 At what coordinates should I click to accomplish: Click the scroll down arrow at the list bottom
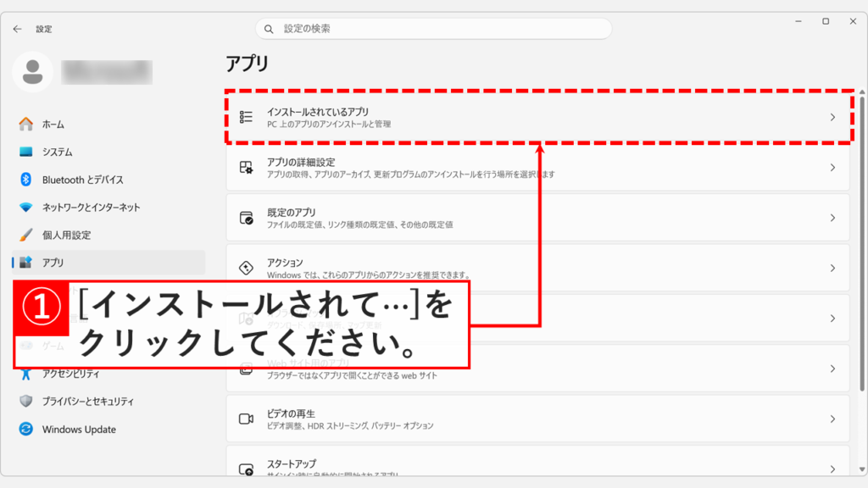(x=862, y=469)
